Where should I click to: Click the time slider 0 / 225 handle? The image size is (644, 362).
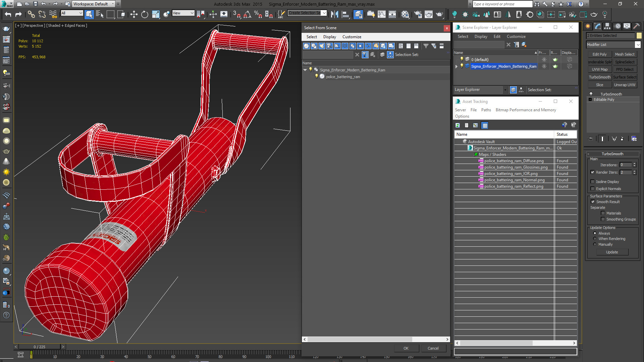pos(39,347)
